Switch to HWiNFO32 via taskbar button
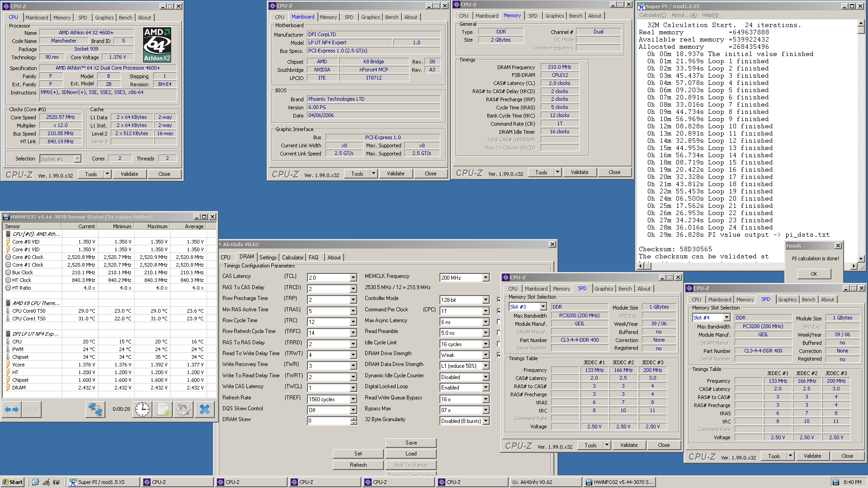 tap(619, 482)
